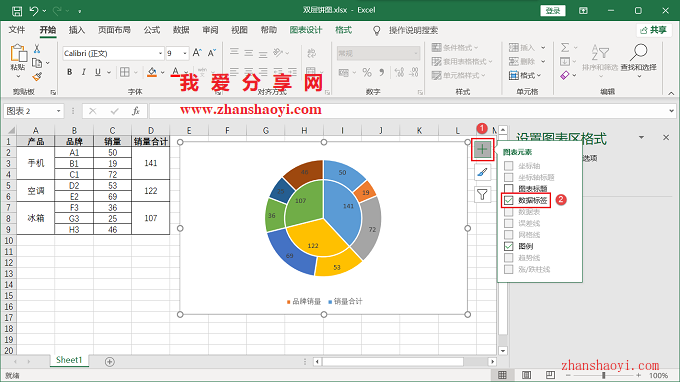Switch to the 页面布局 Page Layout tab
This screenshot has width=680, height=382.
[114, 30]
